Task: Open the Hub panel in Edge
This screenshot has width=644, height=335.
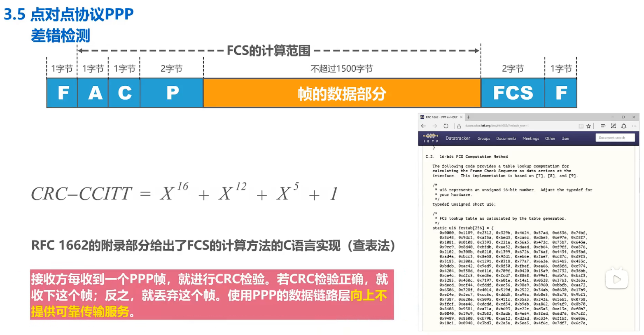Action: point(603,126)
